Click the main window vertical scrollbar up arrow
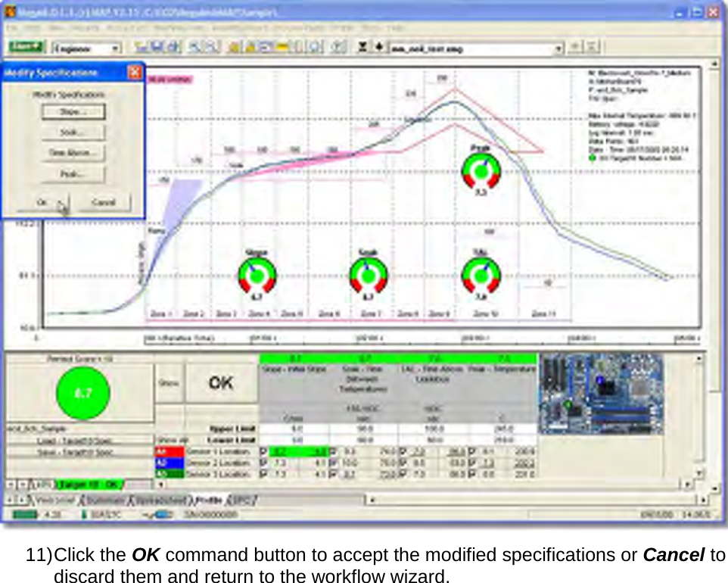 pyautogui.click(x=714, y=64)
